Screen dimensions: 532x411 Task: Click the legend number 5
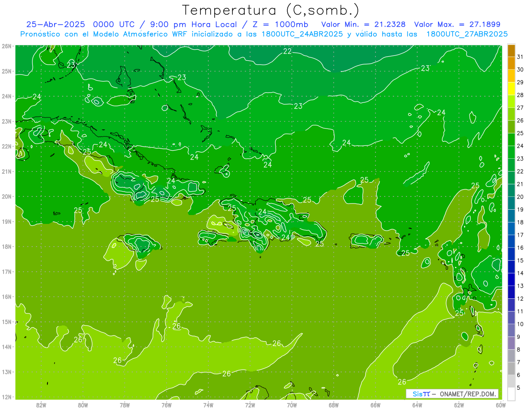[x=519, y=388]
